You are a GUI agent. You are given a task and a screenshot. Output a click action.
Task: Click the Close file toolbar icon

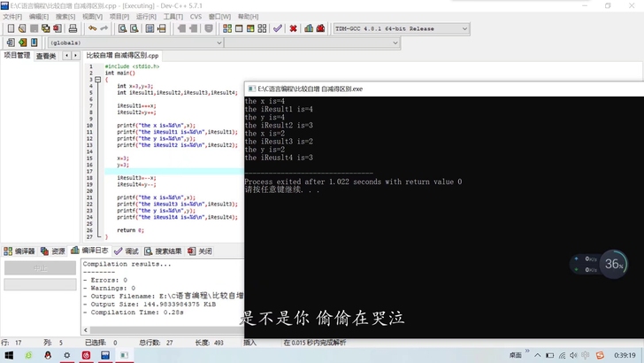(57, 28)
